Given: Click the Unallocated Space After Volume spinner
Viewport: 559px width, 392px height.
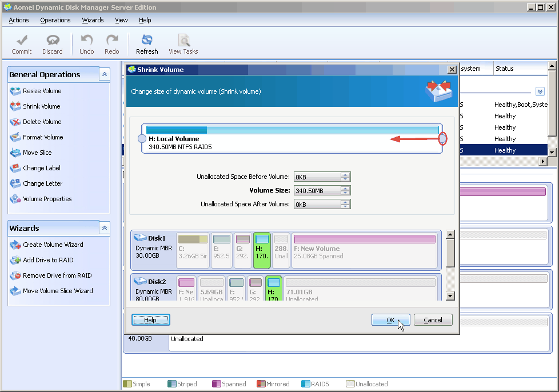Looking at the screenshot, I should pos(345,204).
